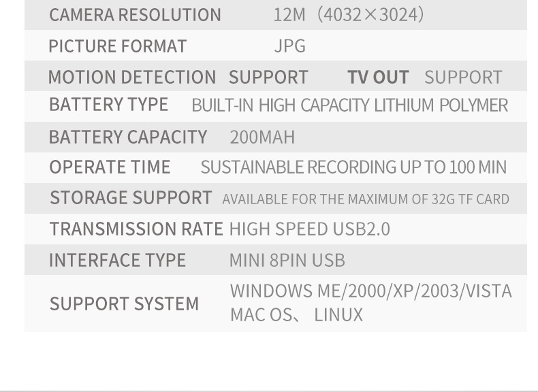This screenshot has width=538, height=392.
Task: Select the HIGH SPEED USB2.0 value
Action: 309,229
